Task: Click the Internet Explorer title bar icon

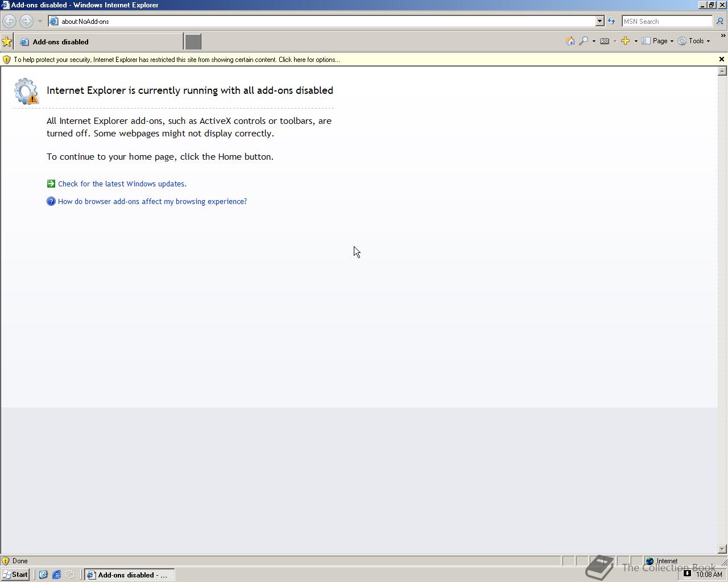Action: point(5,5)
